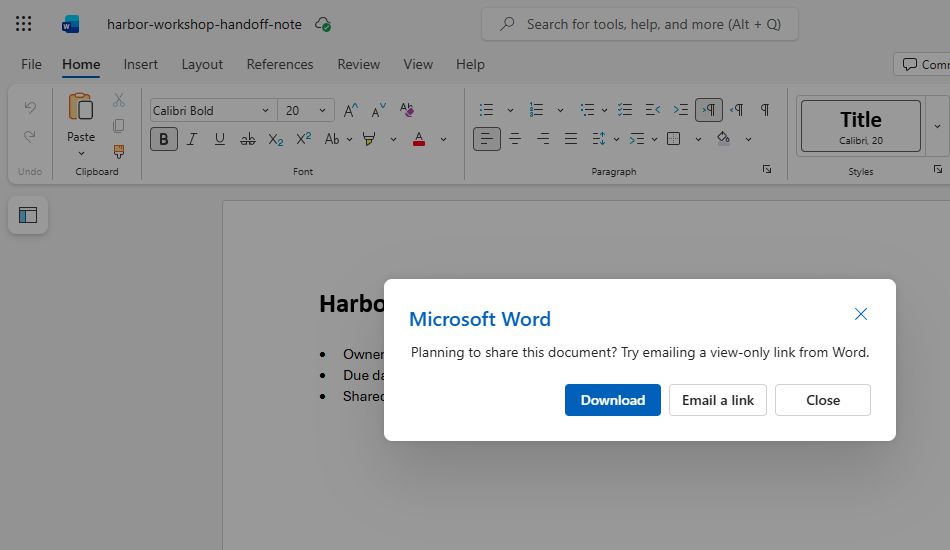Expand the highlight color options
Screen dimensions: 950x550
tap(393, 139)
